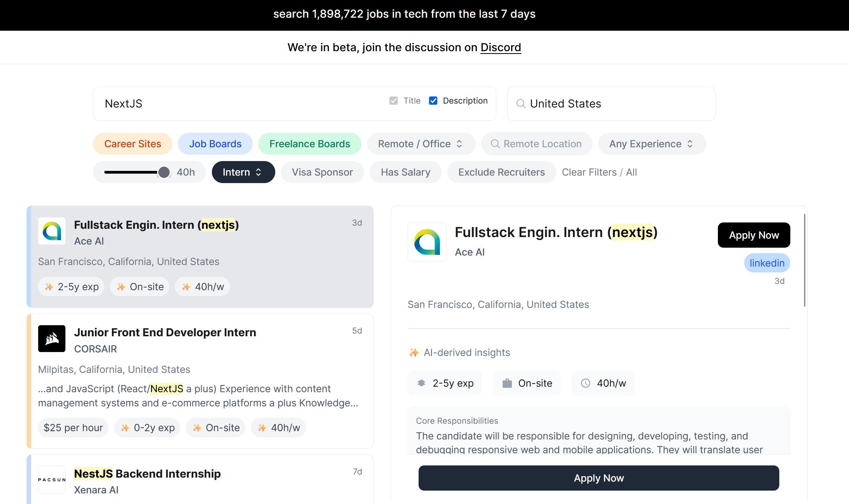Click the clock icon in the 40h/w insight
The height and width of the screenshot is (504, 849).
click(586, 383)
